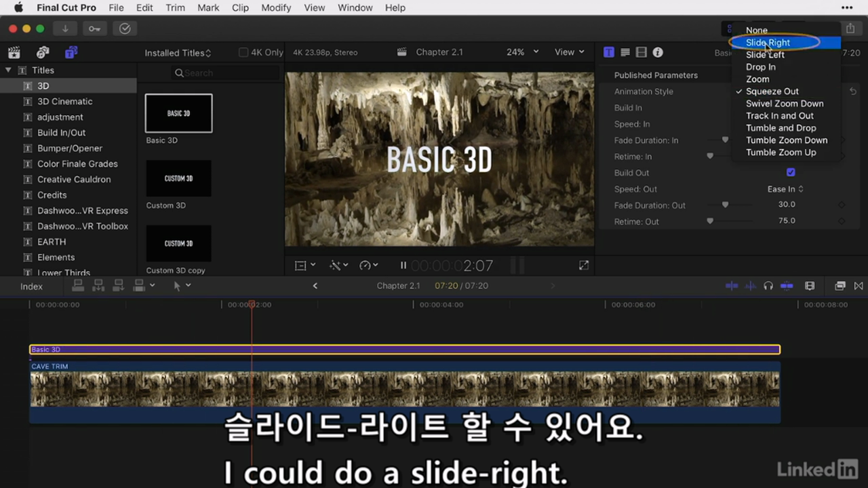The width and height of the screenshot is (868, 488).
Task: Uncheck the Build Out checkbox
Action: pyautogui.click(x=791, y=173)
